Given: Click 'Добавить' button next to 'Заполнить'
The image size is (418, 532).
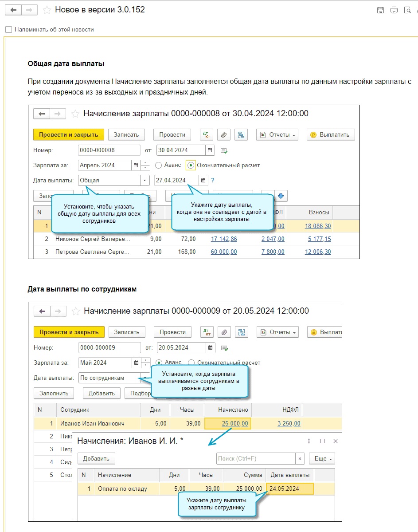Looking at the screenshot, I should click(x=102, y=393).
